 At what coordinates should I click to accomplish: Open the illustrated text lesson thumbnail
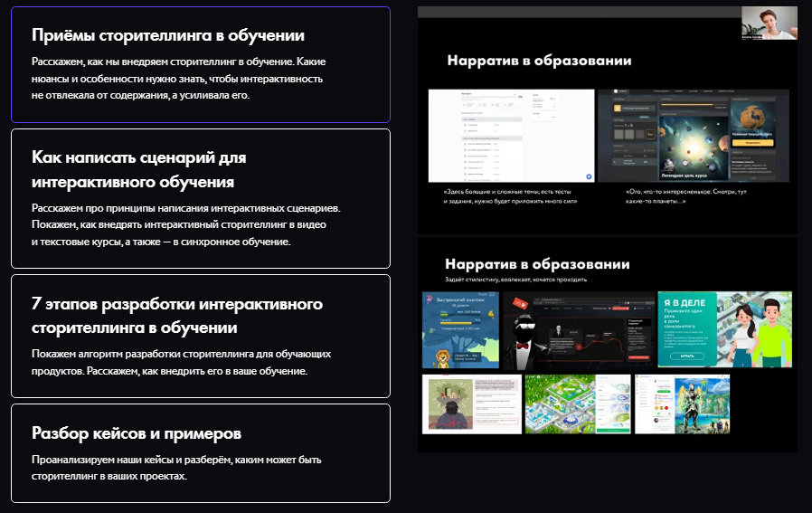tap(472, 404)
